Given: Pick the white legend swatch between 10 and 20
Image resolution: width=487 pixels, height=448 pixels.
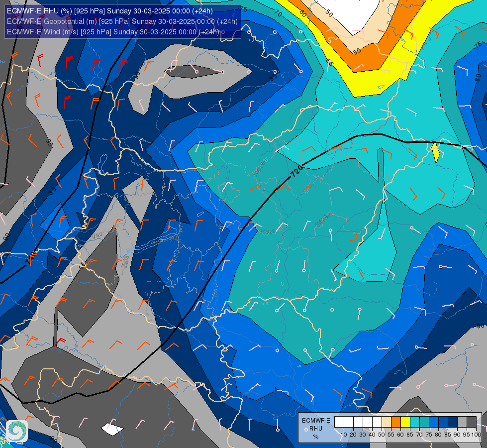Looking at the screenshot, I should click(349, 422).
